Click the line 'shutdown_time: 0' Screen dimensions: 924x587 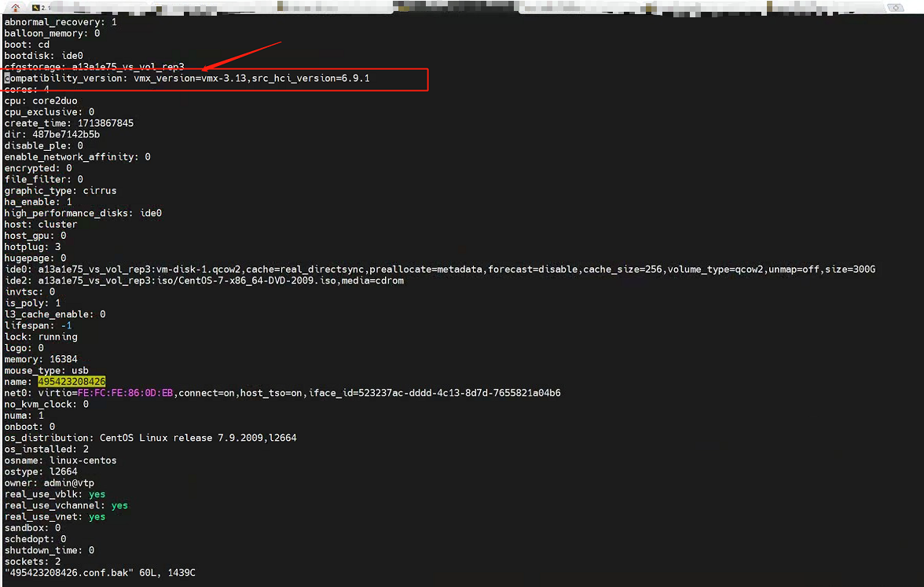pos(49,550)
